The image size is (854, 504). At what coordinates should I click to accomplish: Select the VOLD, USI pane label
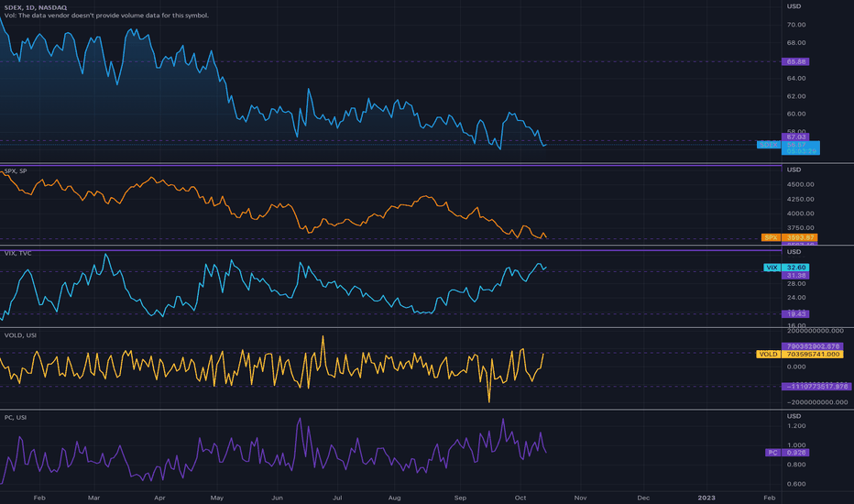[x=20, y=335]
